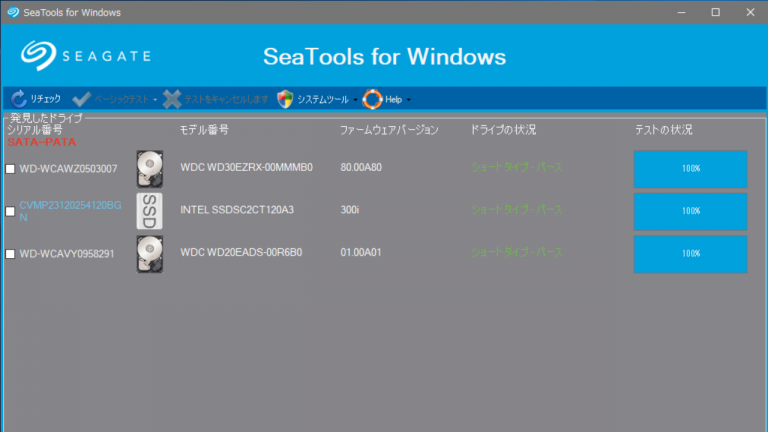
Task: Click the Recheck refresh arrow icon
Action: (19, 99)
